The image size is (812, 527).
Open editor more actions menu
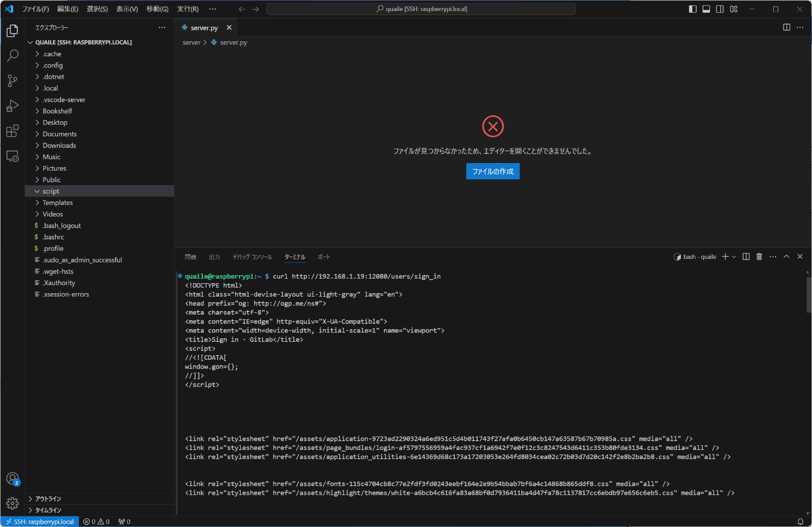pyautogui.click(x=800, y=27)
